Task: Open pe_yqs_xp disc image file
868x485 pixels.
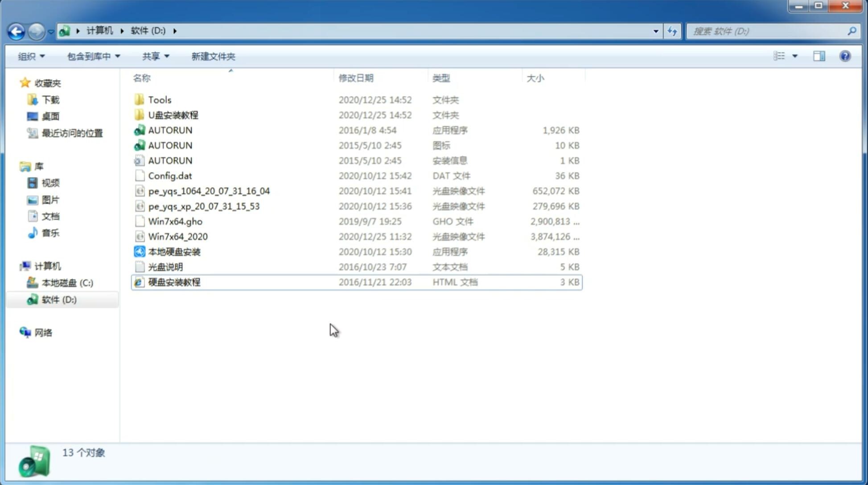Action: (204, 206)
